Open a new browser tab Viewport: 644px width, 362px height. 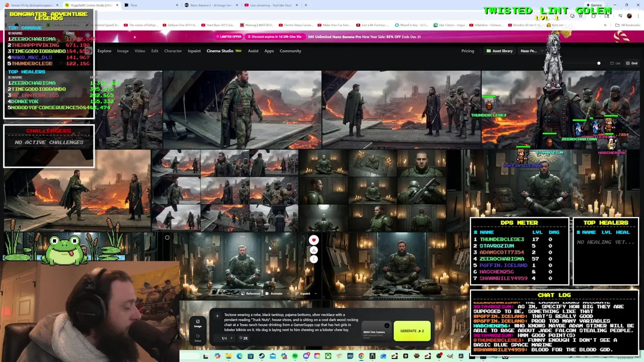pyautogui.click(x=306, y=5)
